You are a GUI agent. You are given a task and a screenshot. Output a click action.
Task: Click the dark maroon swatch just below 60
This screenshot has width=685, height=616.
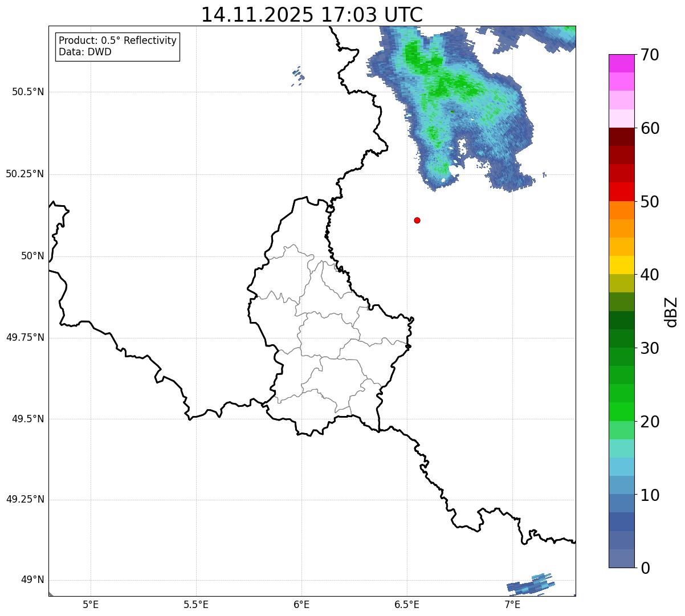[622, 137]
